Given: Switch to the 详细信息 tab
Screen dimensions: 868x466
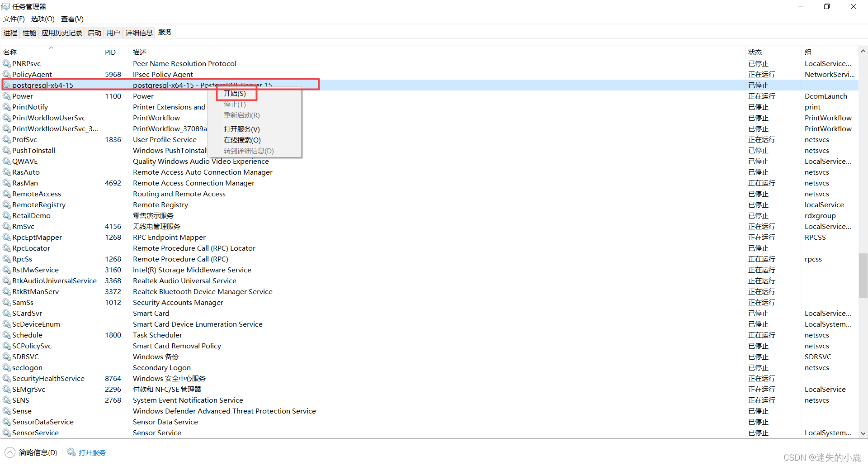Looking at the screenshot, I should click(139, 33).
